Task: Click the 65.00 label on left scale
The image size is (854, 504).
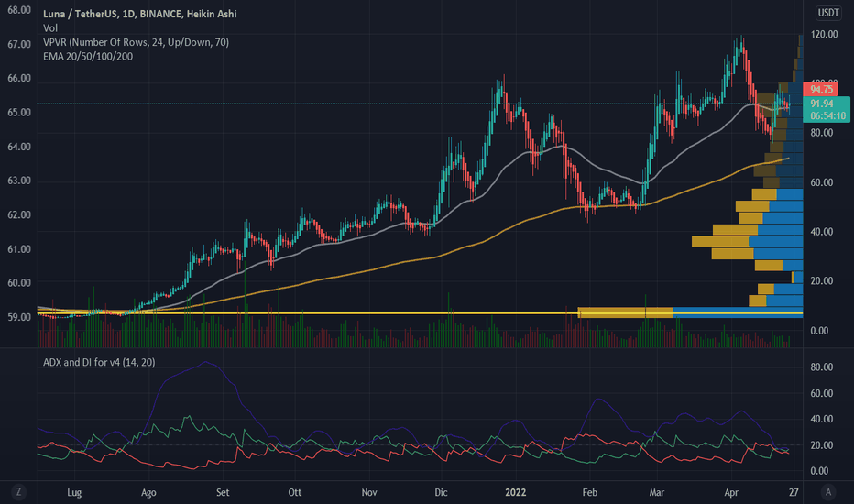Action: coord(19,112)
